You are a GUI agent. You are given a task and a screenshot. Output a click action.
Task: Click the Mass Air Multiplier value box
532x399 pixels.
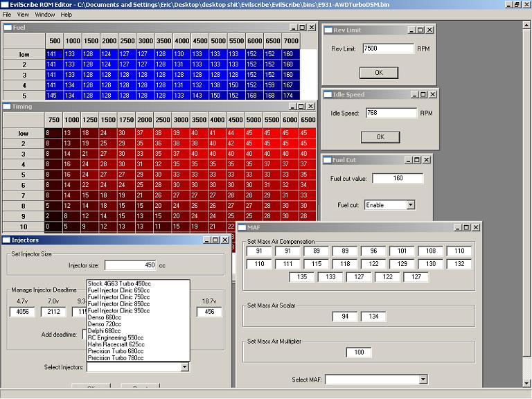click(359, 353)
